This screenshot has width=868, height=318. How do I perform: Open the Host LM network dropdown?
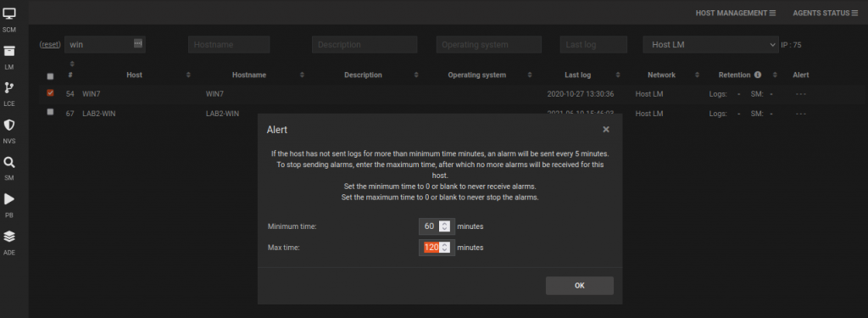pyautogui.click(x=710, y=44)
